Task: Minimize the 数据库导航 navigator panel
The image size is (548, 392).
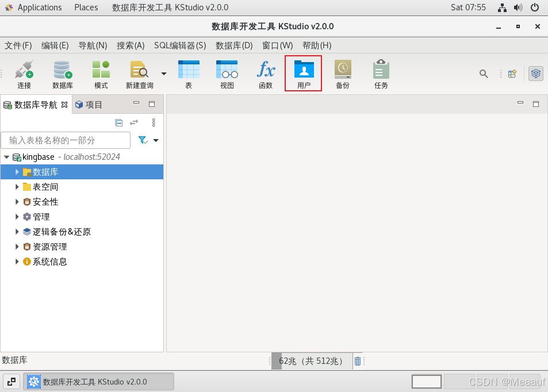Action: [x=136, y=103]
